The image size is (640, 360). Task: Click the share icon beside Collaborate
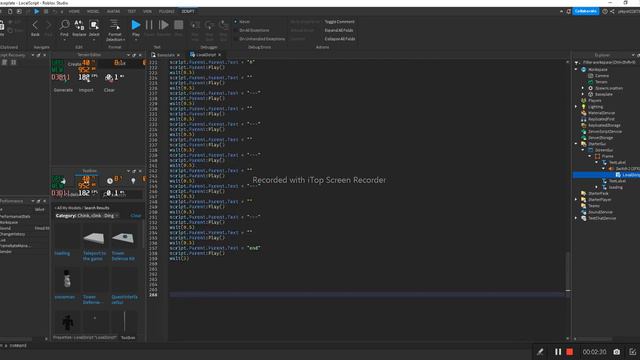(x=612, y=11)
